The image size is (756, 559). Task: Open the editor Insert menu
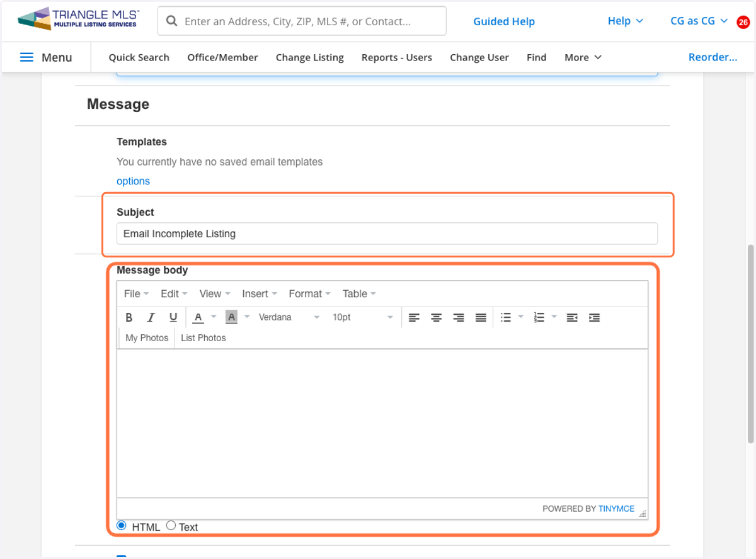pos(260,294)
